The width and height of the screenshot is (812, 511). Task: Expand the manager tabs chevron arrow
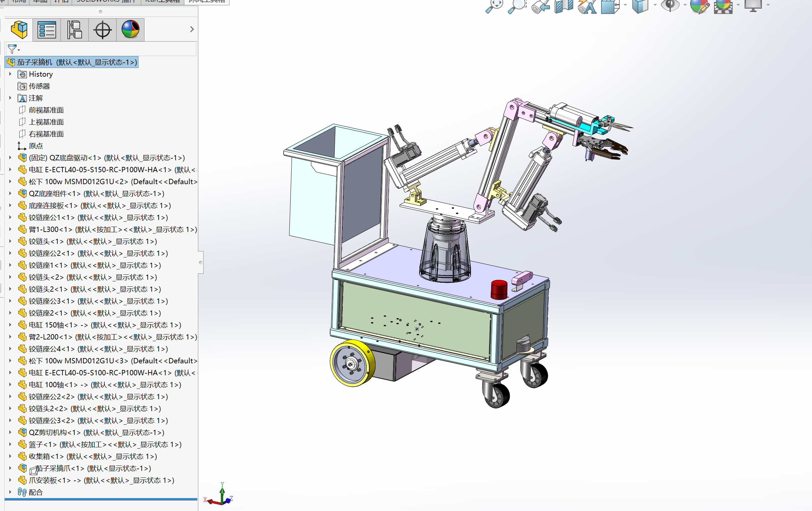192,29
